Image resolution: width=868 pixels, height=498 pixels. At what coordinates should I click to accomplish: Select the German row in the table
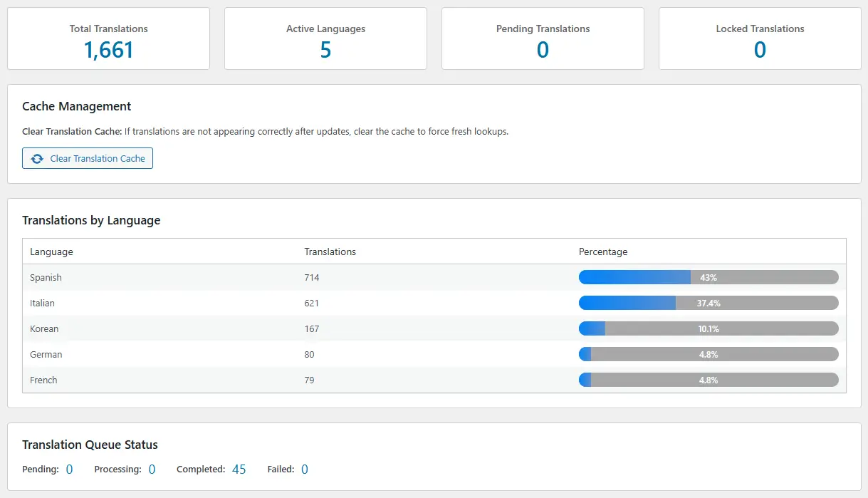pyautogui.click(x=214, y=354)
